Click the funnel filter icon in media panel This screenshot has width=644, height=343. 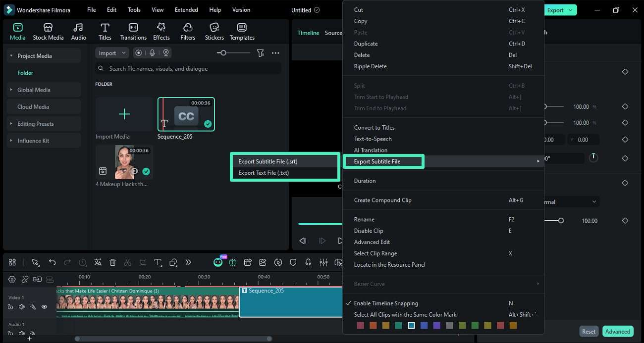tap(260, 53)
